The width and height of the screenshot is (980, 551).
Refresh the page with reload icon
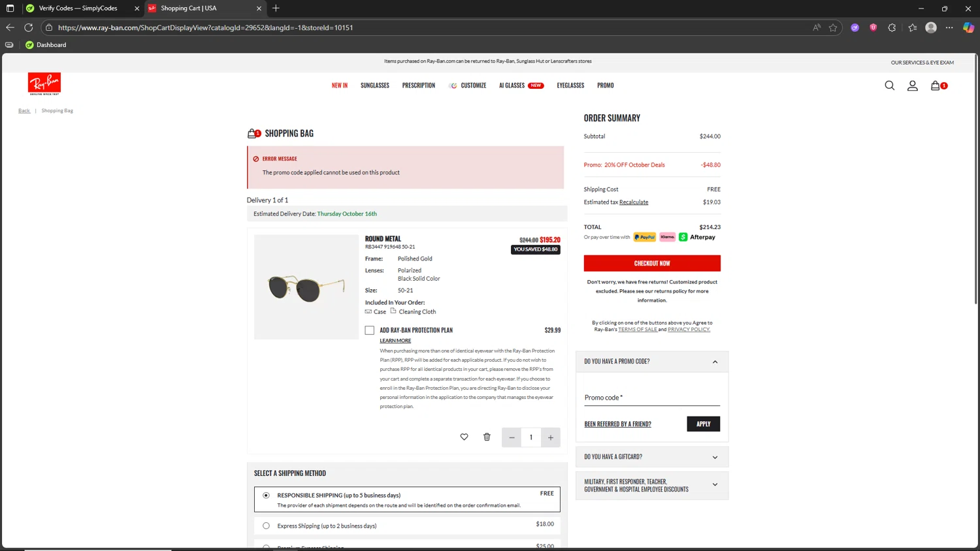coord(28,27)
